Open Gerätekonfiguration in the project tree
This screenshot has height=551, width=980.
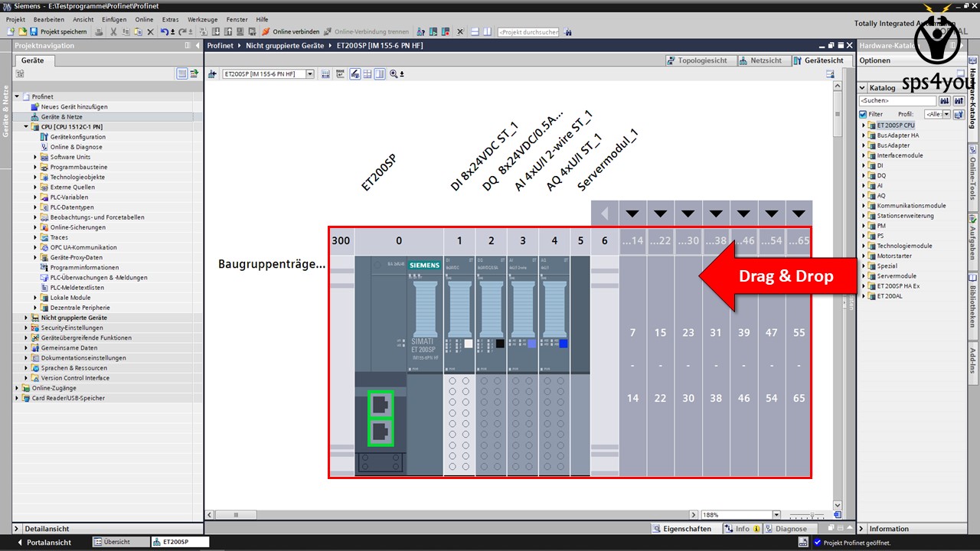tap(78, 137)
